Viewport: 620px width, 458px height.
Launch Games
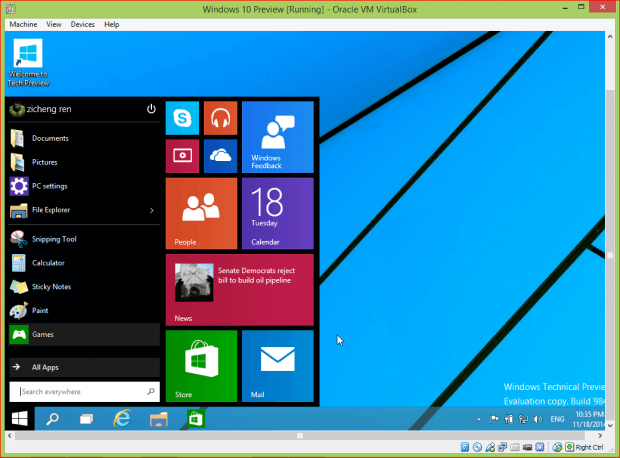point(84,334)
